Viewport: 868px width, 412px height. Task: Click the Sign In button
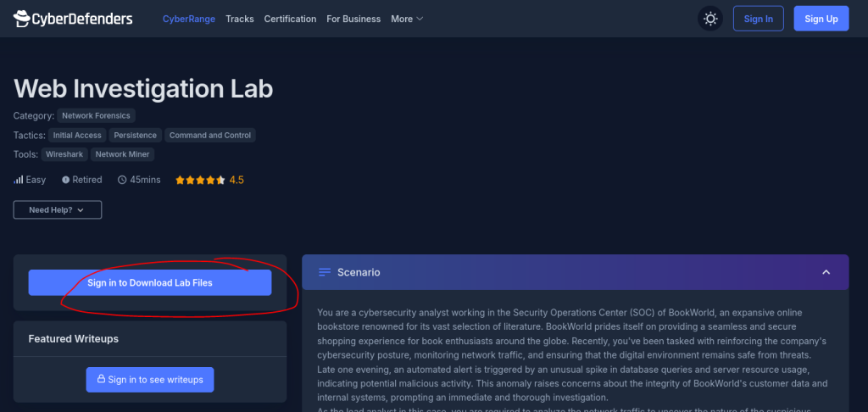[758, 19]
